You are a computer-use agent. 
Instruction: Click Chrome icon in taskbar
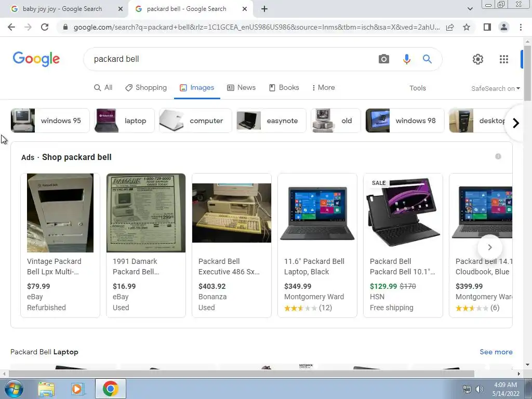coord(110,389)
